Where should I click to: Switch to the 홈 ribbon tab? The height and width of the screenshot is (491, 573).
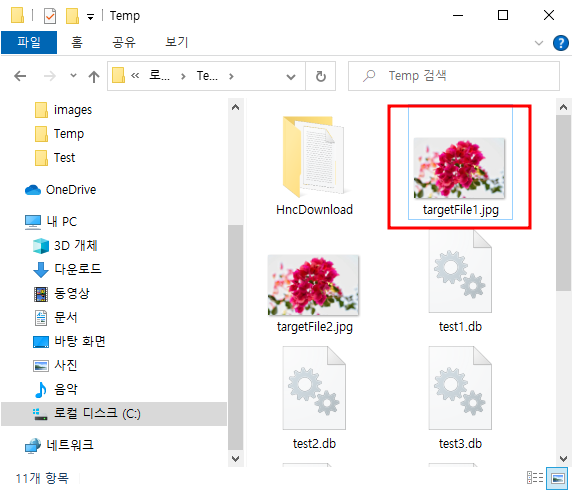[x=77, y=42]
